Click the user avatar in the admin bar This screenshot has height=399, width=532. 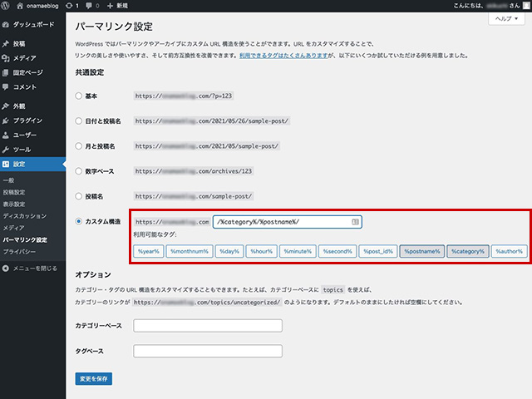[x=526, y=6]
